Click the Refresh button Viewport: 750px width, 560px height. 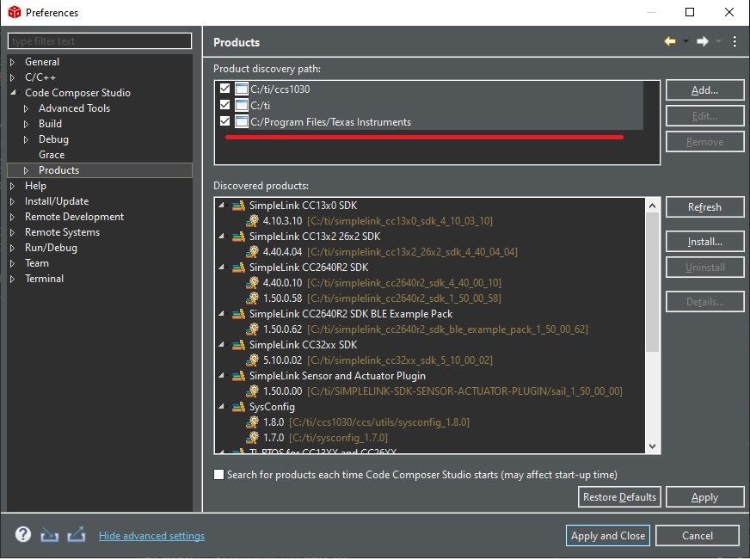[704, 207]
